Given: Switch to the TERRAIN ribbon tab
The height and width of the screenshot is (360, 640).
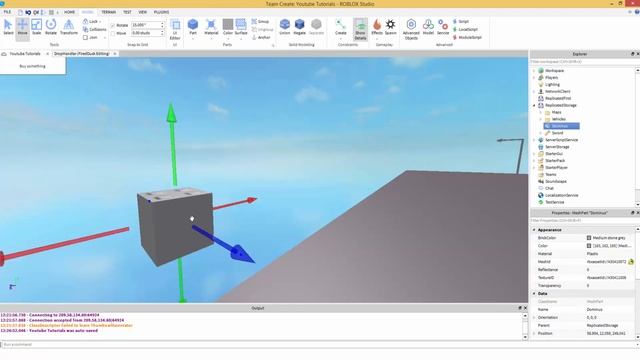Looking at the screenshot, I should point(109,12).
